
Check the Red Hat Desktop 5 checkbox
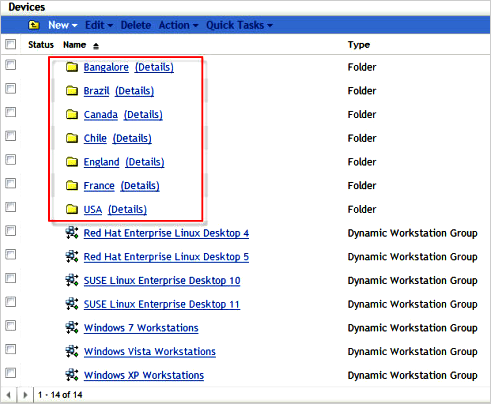(x=11, y=254)
